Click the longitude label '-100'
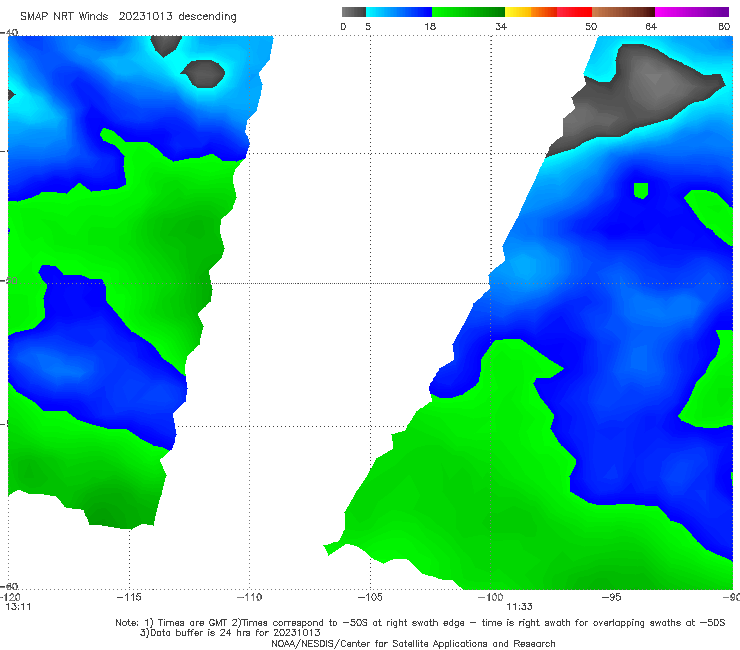The image size is (740, 650). 490,597
